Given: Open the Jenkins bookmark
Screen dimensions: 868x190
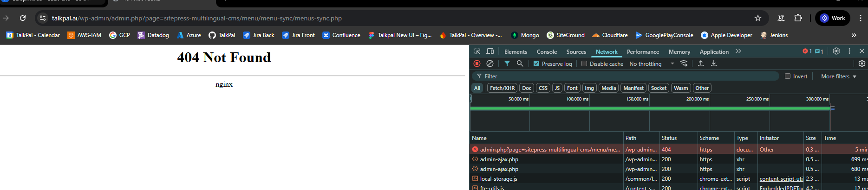Looking at the screenshot, I should coord(774,35).
